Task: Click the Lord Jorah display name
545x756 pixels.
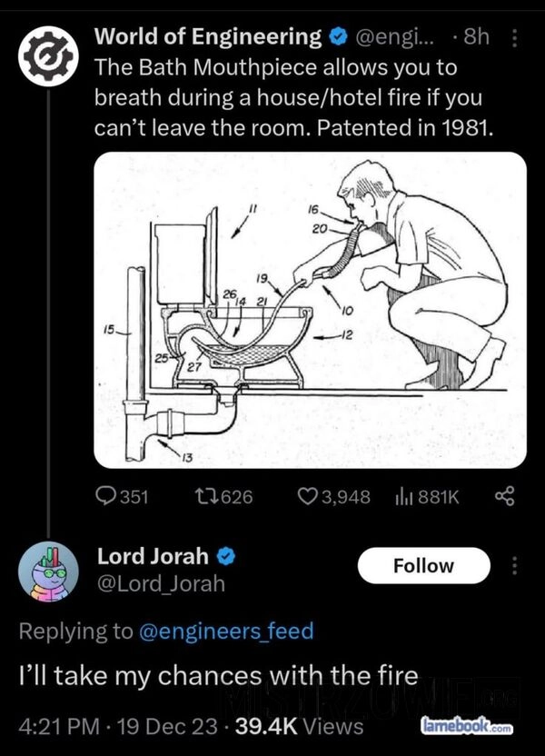Action: pos(153,555)
